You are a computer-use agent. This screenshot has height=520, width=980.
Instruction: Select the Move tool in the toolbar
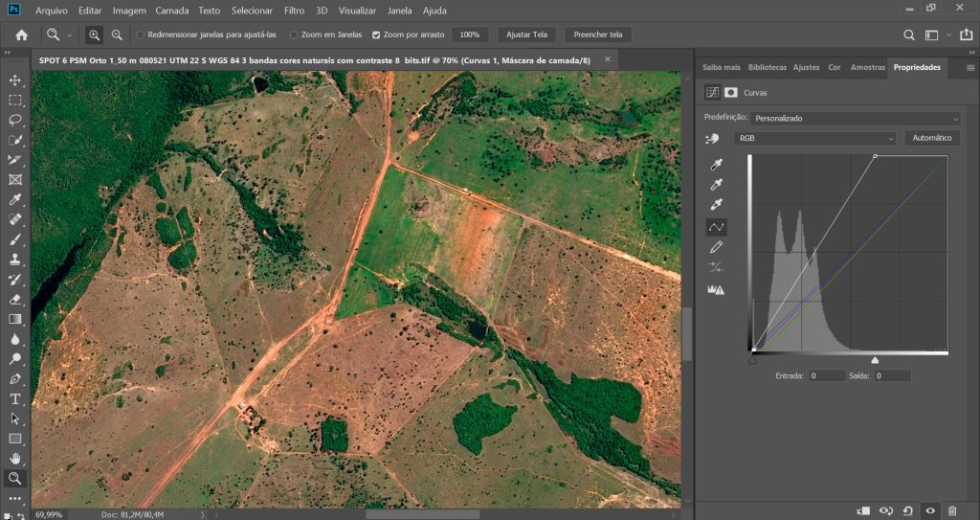click(x=15, y=80)
